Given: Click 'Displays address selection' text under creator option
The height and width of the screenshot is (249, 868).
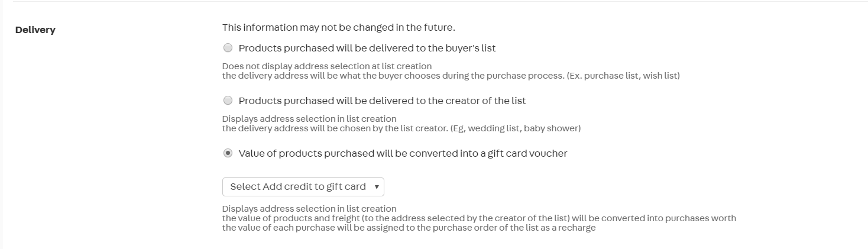Looking at the screenshot, I should click(x=309, y=119).
